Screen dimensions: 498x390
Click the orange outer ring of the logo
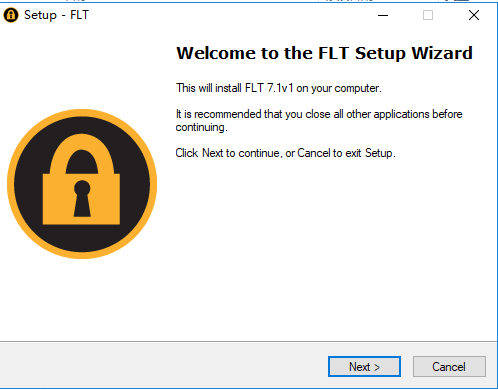click(82, 113)
